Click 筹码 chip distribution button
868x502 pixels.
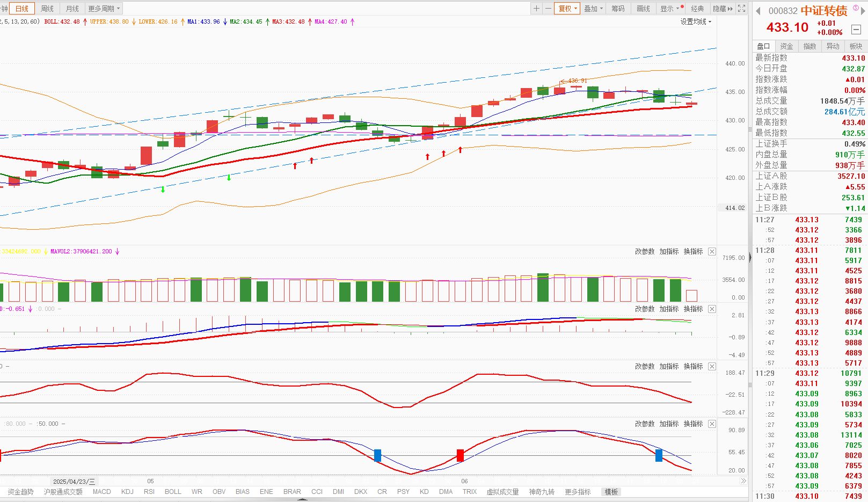click(x=618, y=9)
